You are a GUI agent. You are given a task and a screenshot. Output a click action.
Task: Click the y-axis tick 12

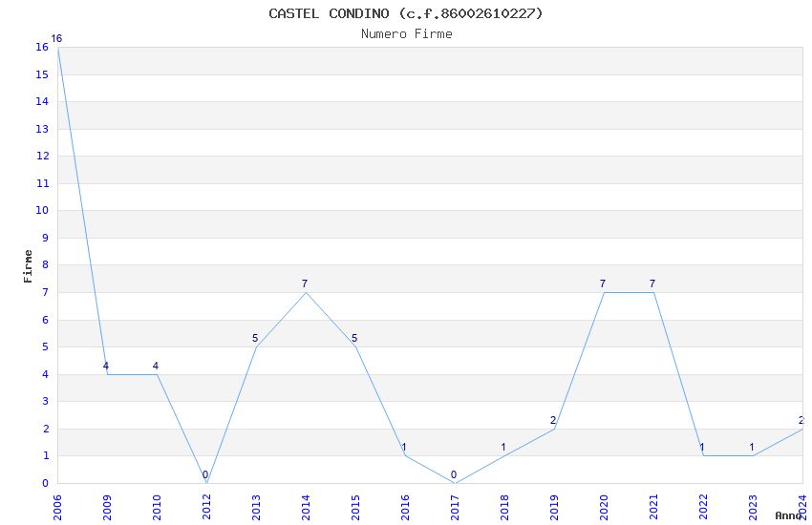tap(42, 157)
